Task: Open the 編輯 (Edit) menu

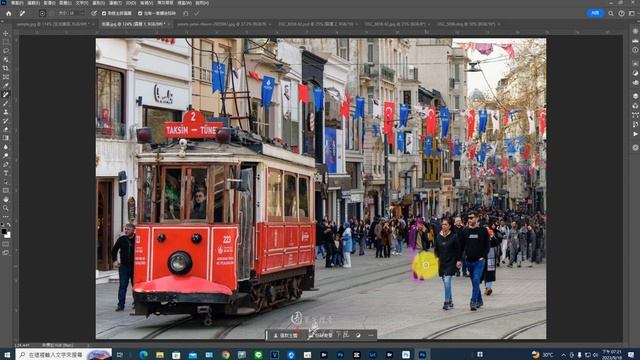Action: 33,3
